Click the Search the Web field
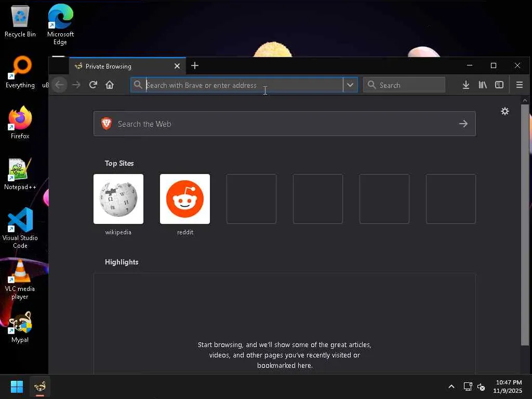 tap(284, 124)
